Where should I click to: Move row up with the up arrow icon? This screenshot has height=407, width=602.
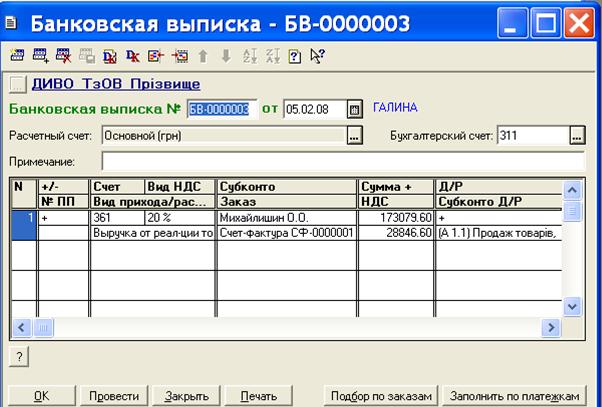pos(203,56)
